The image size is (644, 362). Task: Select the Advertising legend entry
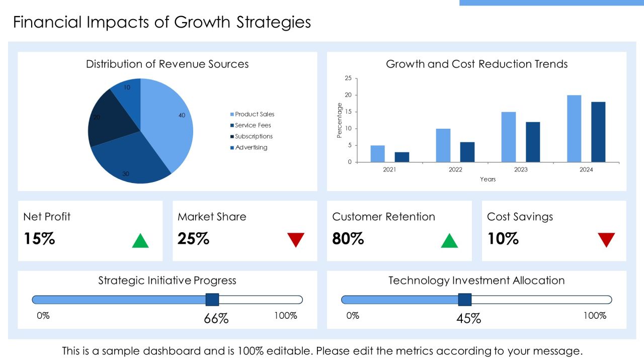click(249, 147)
